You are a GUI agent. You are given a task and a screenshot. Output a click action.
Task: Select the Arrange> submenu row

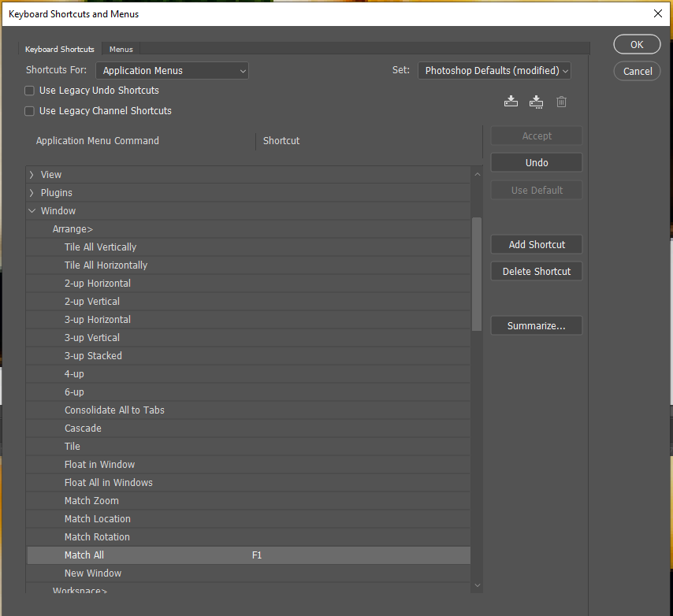(x=248, y=229)
